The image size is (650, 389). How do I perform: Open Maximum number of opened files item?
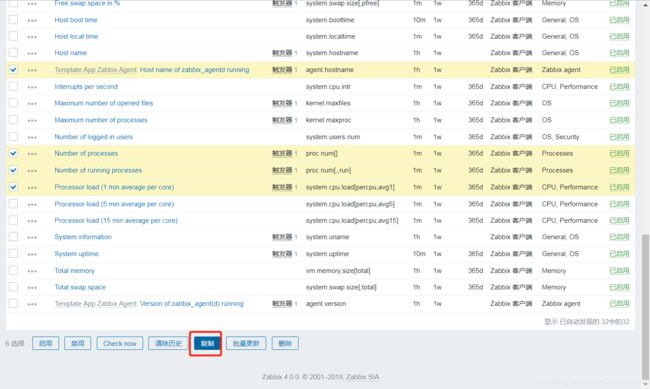click(x=104, y=103)
